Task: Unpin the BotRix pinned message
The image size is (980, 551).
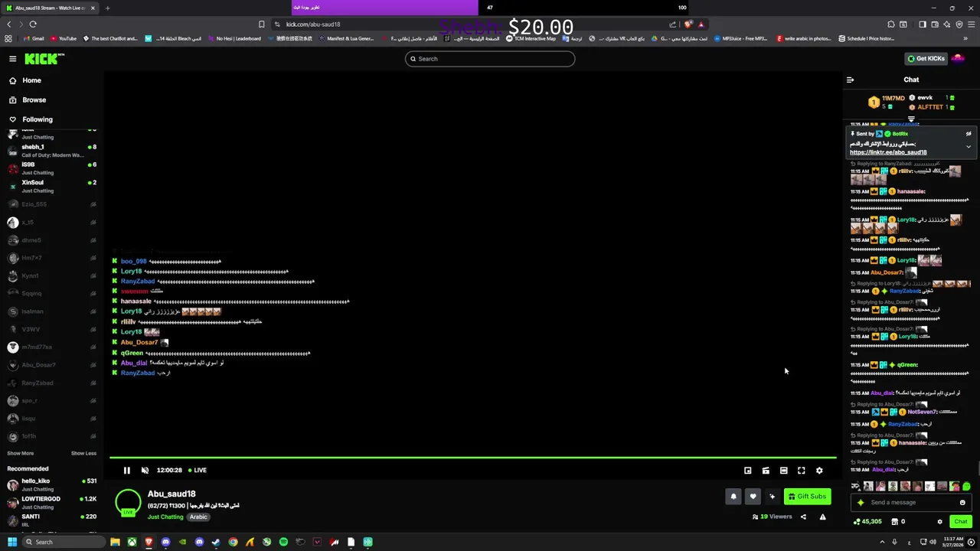Action: tap(969, 134)
